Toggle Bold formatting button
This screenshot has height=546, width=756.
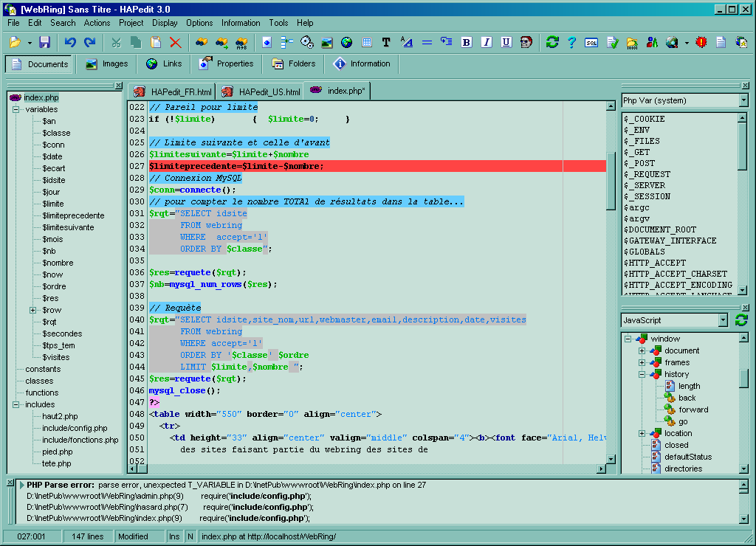[x=466, y=43]
